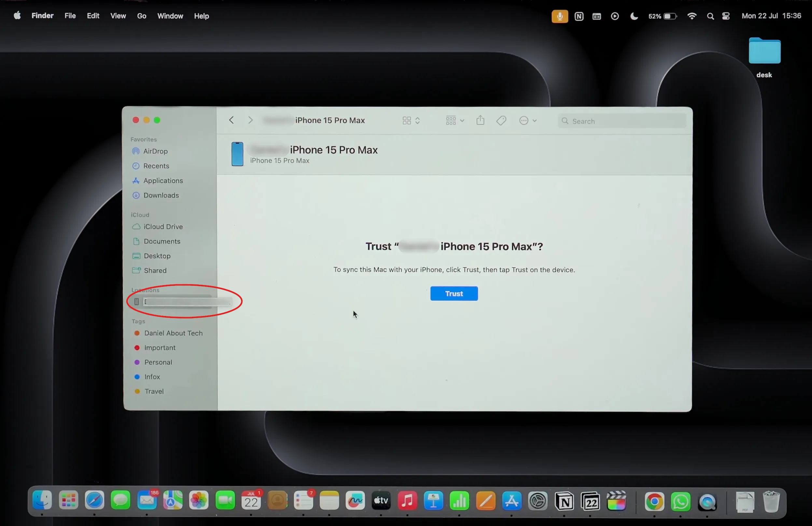The width and height of the screenshot is (812, 526).
Task: Open Final Cut Pro from the Dock
Action: pos(617,501)
